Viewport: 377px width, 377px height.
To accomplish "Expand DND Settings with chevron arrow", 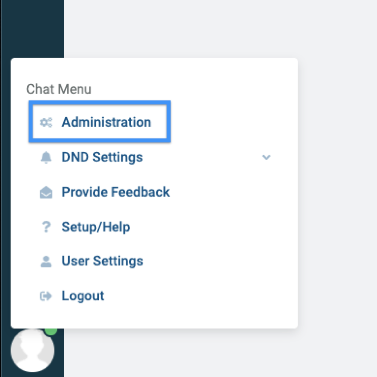I will click(x=266, y=157).
